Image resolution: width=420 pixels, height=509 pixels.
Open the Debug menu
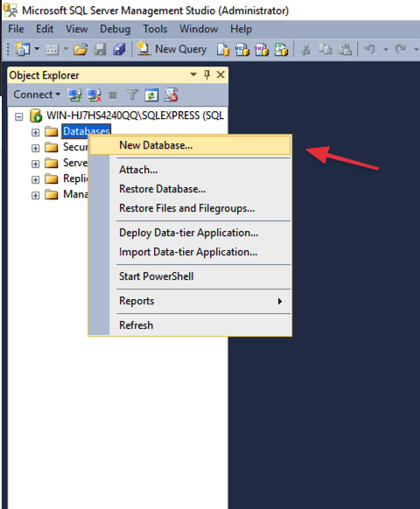click(x=115, y=29)
